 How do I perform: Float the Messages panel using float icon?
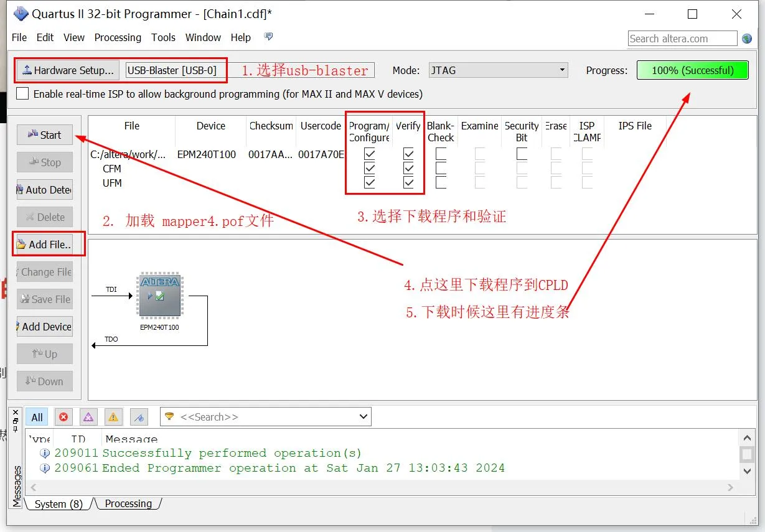click(x=16, y=421)
